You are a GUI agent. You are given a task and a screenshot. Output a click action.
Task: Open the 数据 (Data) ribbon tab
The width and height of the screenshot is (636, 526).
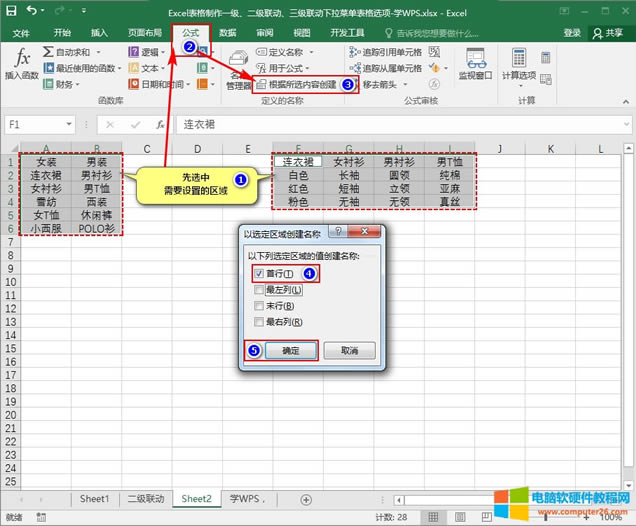pyautogui.click(x=227, y=33)
